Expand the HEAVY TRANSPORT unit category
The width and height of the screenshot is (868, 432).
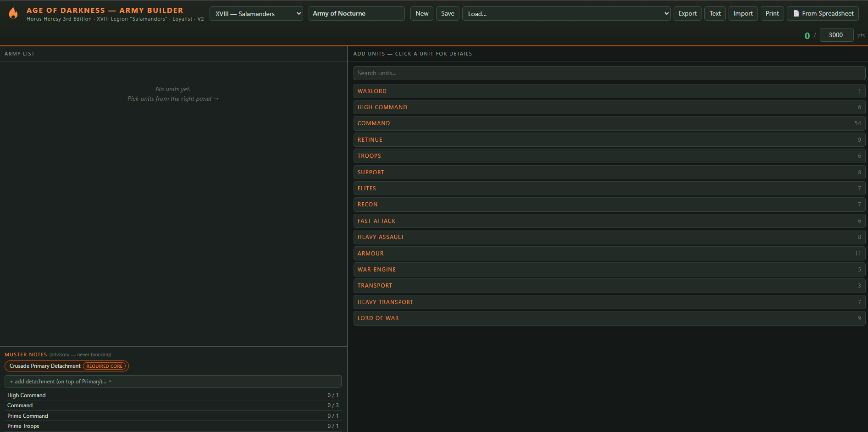click(609, 302)
